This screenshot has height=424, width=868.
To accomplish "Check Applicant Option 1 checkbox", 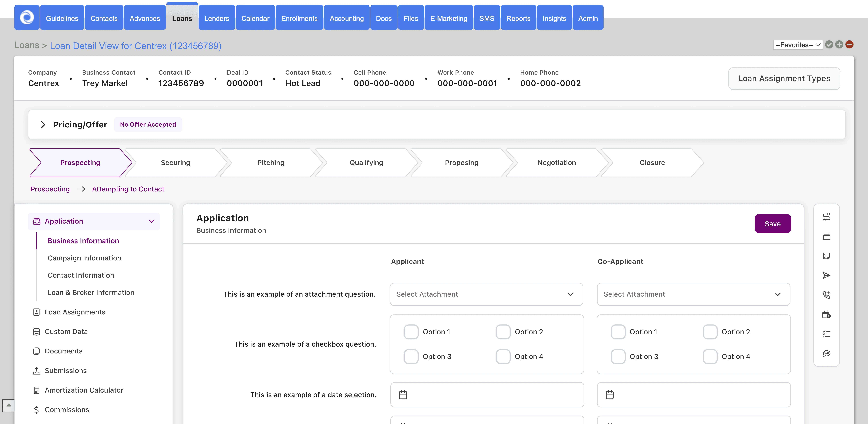I will click(x=411, y=332).
